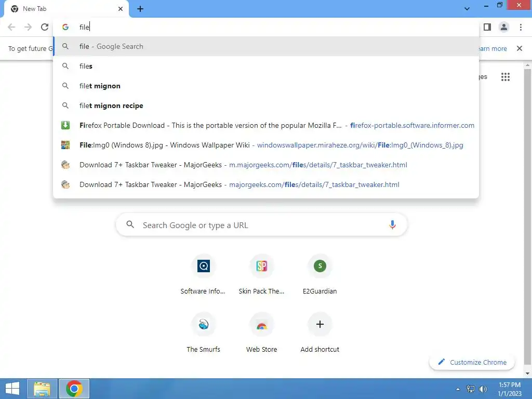Open the E2Guardian shortcut
The width and height of the screenshot is (532, 399).
click(x=320, y=275)
